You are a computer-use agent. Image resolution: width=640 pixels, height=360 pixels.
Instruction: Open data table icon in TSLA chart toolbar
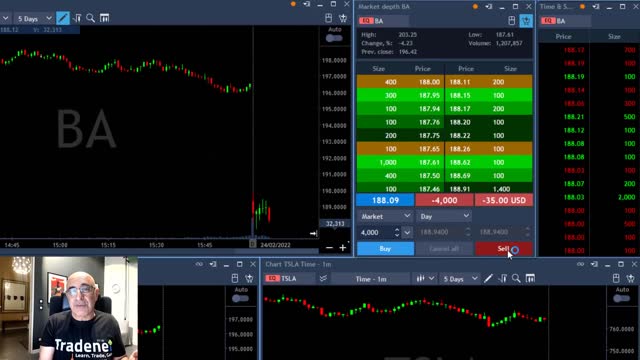(x=530, y=278)
